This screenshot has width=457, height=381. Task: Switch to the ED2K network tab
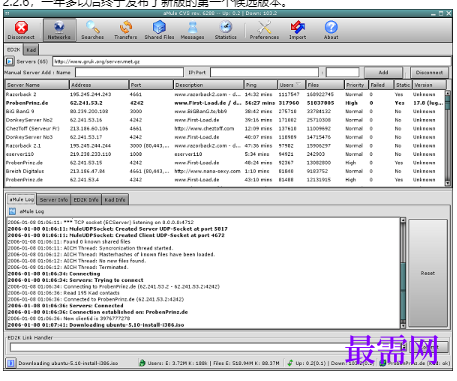tap(14, 50)
